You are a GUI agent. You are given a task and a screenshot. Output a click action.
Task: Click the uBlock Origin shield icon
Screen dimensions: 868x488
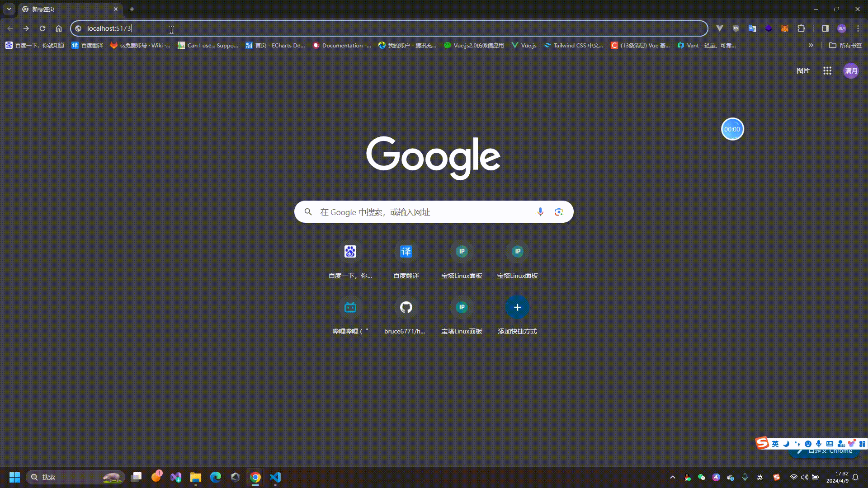pos(736,28)
